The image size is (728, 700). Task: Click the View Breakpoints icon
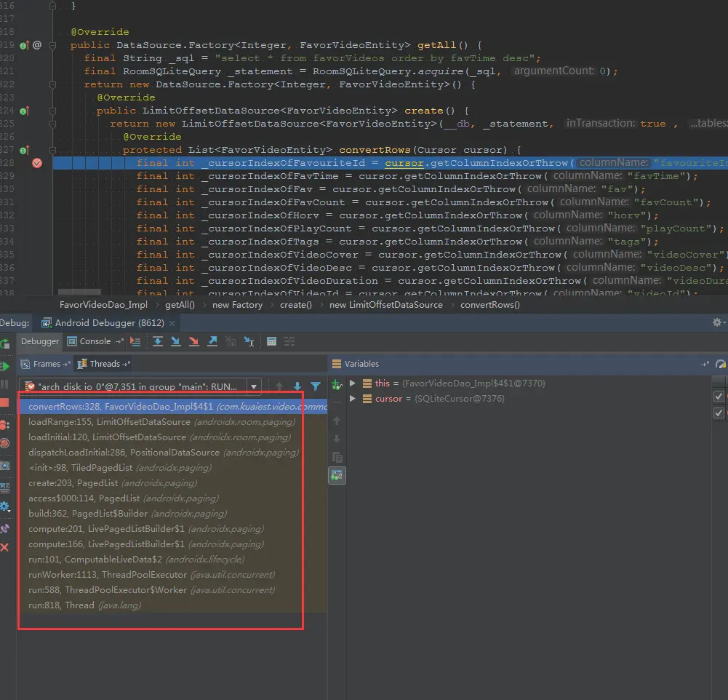4,424
